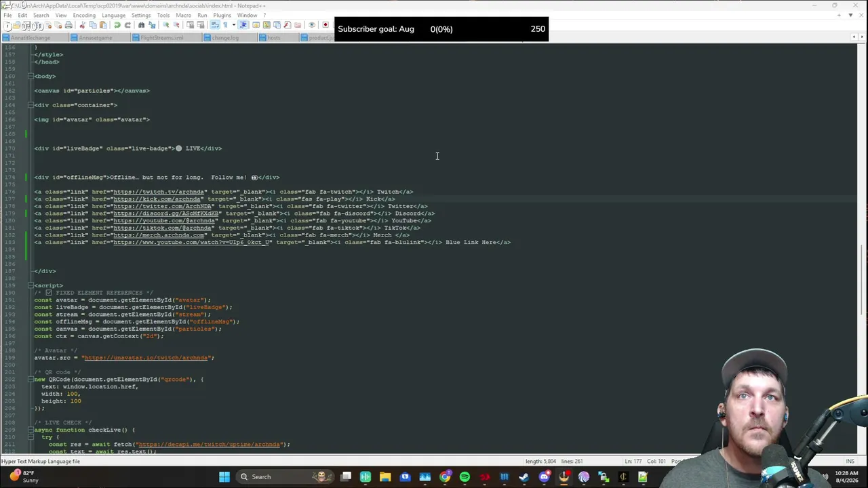
Task: Cut selection with the scissors icon
Action: tap(83, 25)
